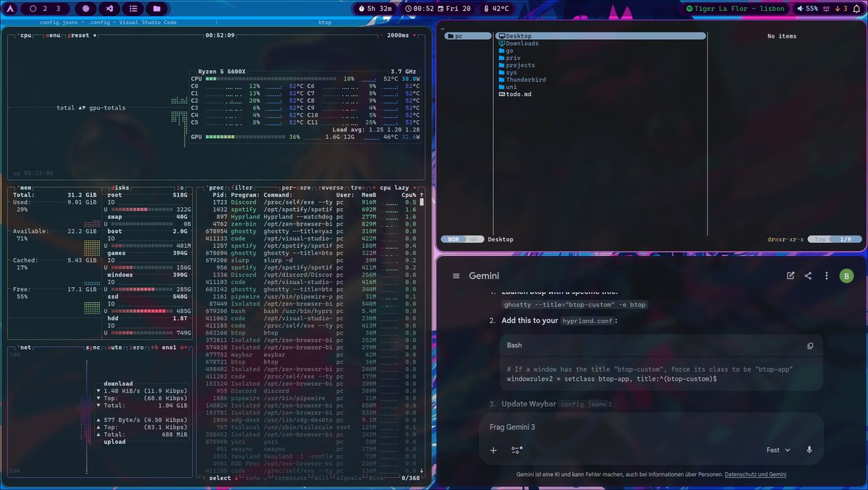Click the btop process list scrollbar

(422, 202)
